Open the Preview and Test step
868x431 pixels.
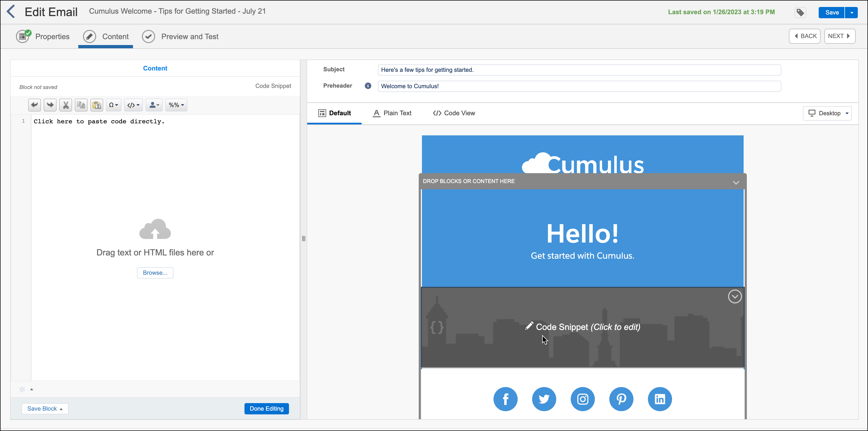[x=180, y=36]
